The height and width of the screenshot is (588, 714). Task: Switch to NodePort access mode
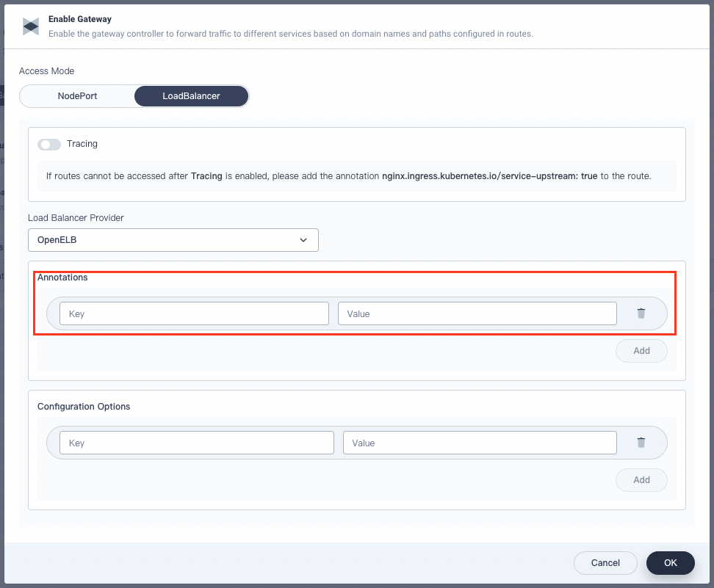coord(76,95)
